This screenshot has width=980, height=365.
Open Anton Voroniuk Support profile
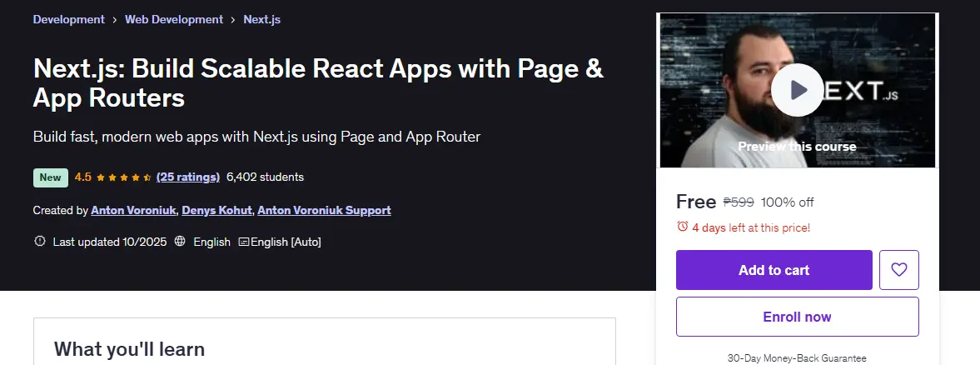325,210
